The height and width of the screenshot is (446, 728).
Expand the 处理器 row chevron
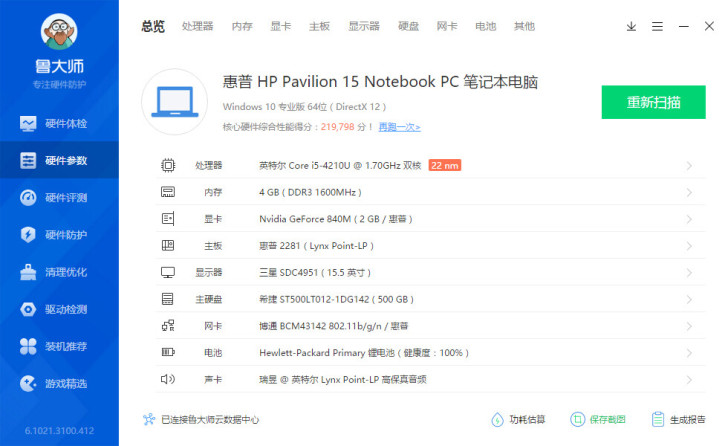[x=689, y=166]
